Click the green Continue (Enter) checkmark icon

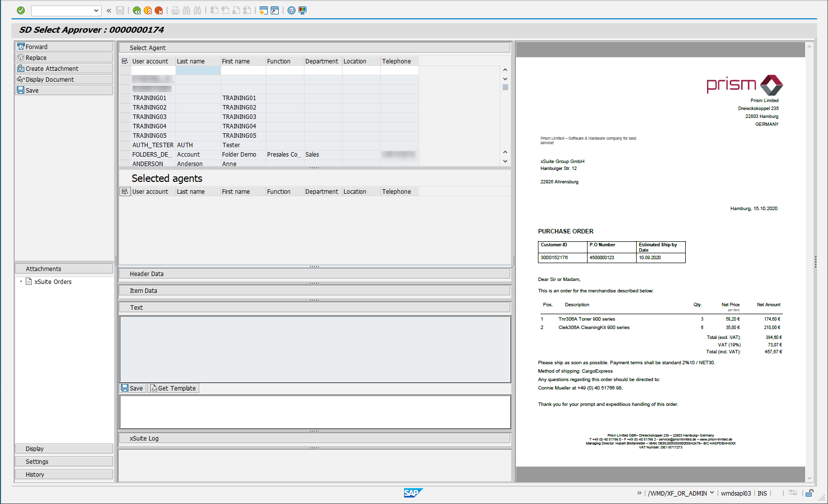coord(20,10)
